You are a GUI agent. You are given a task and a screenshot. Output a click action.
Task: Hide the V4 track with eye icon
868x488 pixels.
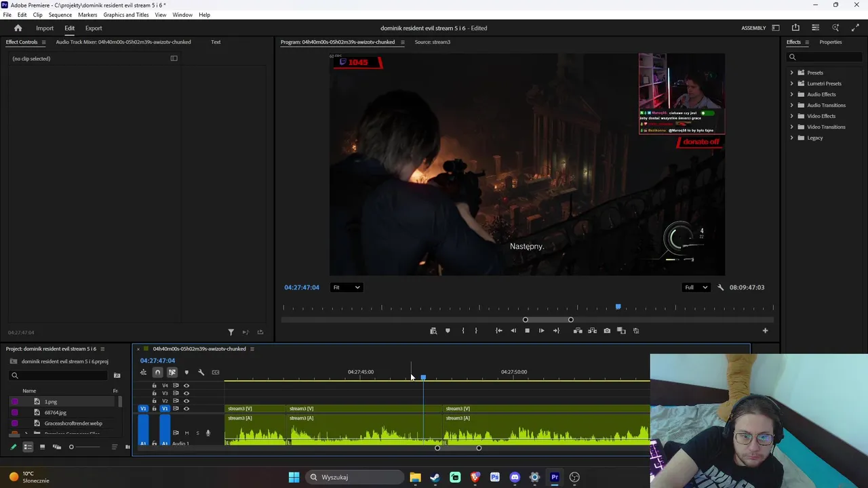[x=186, y=386]
